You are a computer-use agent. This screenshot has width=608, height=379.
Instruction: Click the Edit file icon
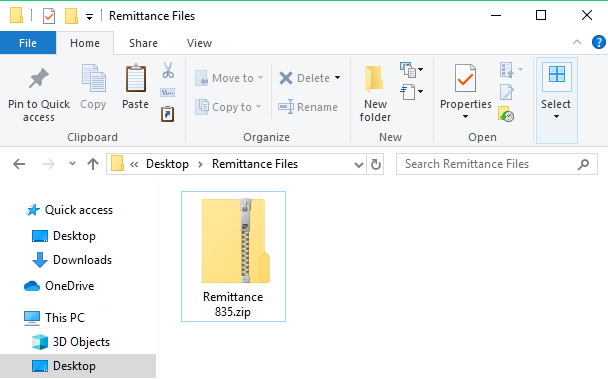click(507, 92)
